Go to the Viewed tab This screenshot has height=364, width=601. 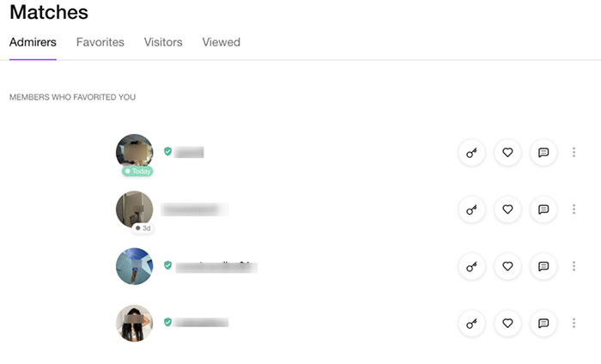click(221, 42)
